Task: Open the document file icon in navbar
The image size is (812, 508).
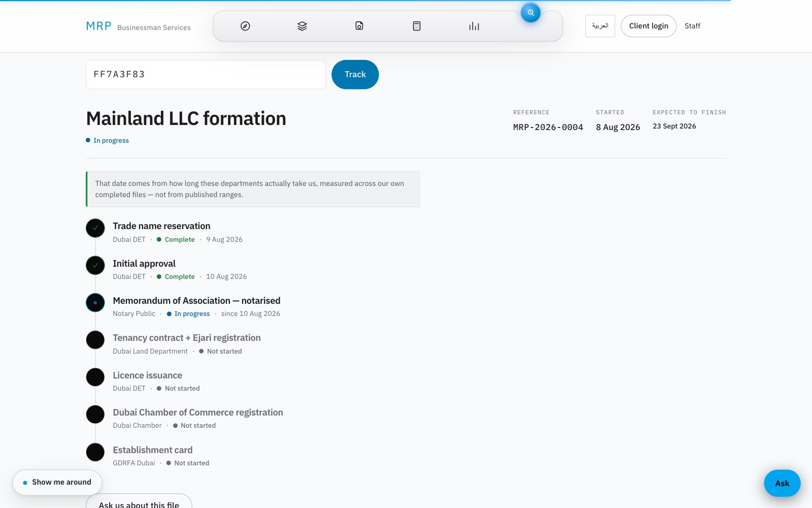Action: pos(359,26)
